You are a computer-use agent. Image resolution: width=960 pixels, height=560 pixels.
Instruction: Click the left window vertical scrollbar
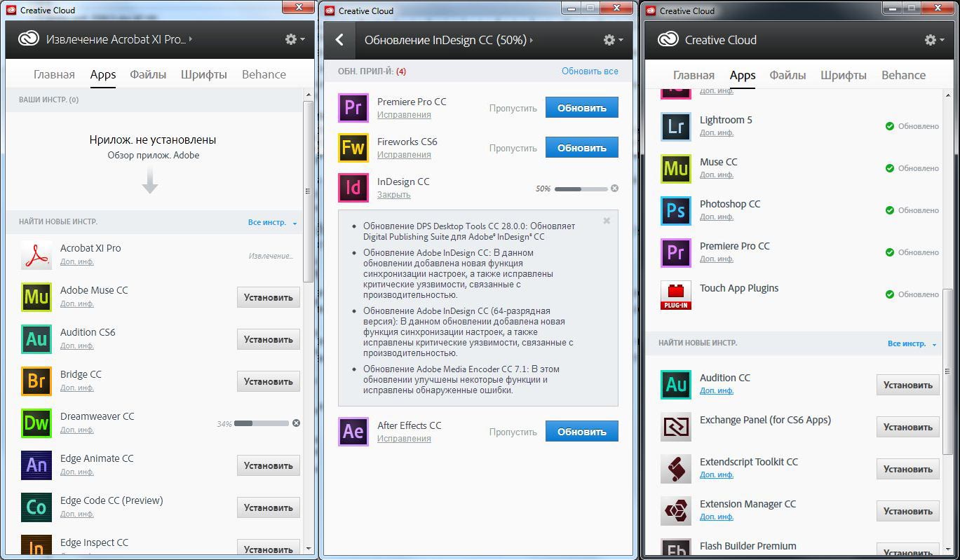click(x=309, y=191)
